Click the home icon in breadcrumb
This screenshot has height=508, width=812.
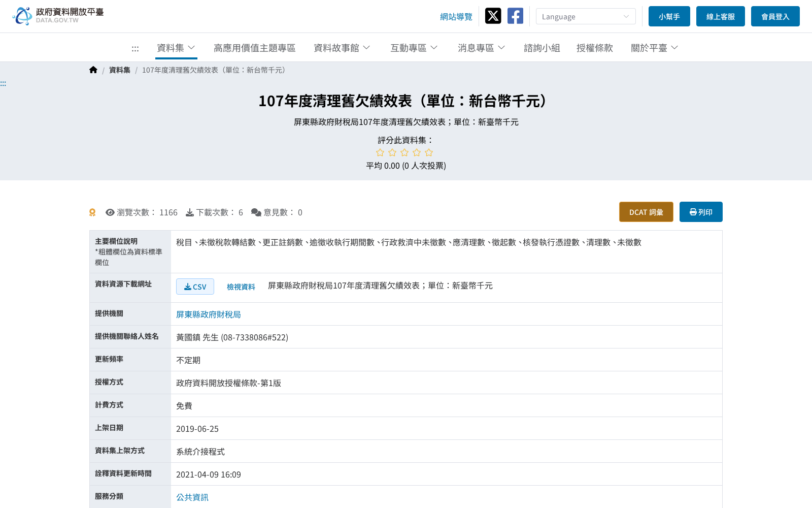tap(93, 70)
